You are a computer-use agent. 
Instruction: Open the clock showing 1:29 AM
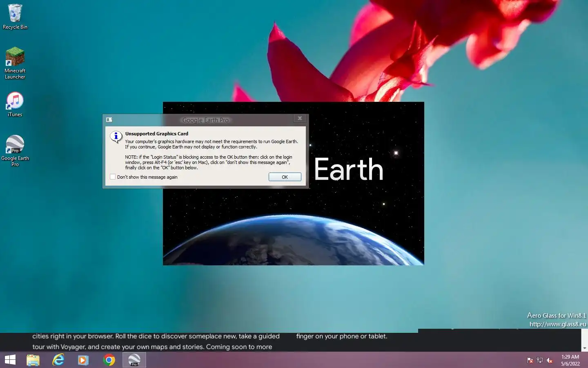point(570,360)
